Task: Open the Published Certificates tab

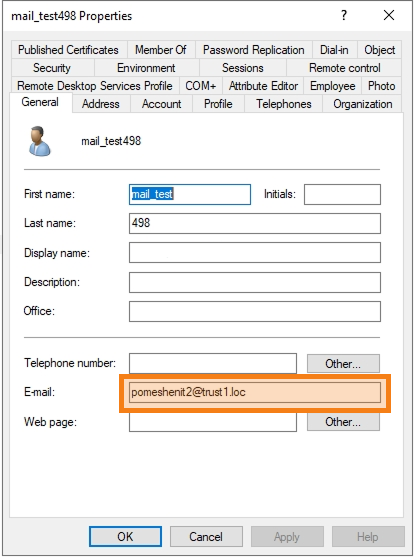Action: pos(68,50)
